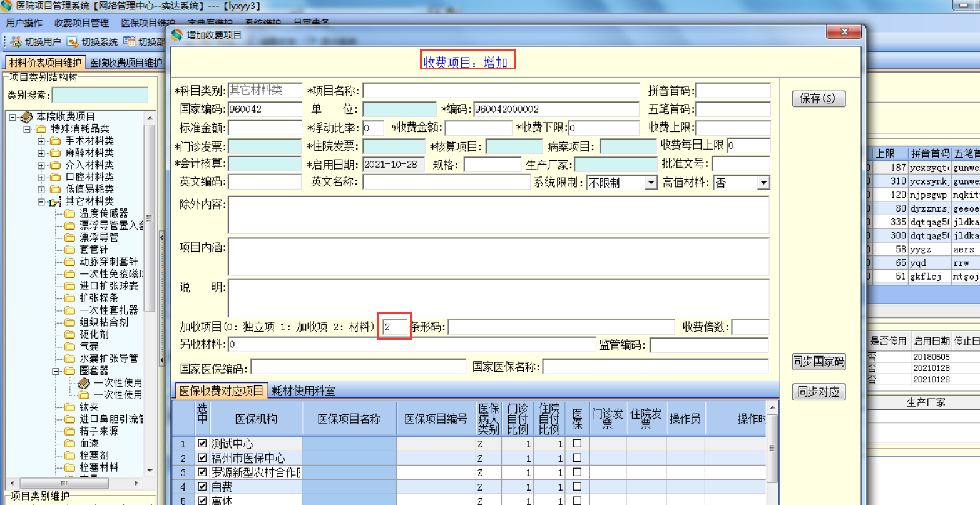Click the folder icon beside 精子来源
Screen dimensions: 980x505
coord(69,431)
